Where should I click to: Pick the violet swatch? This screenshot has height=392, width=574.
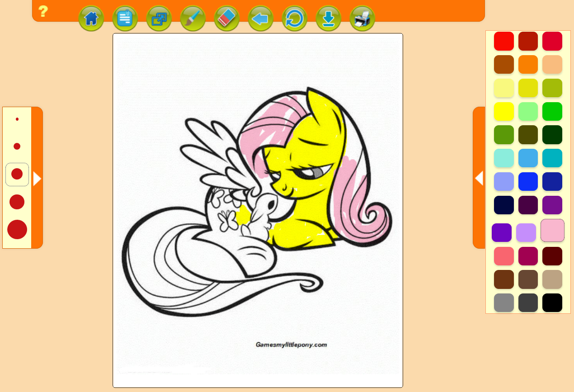coord(502,233)
